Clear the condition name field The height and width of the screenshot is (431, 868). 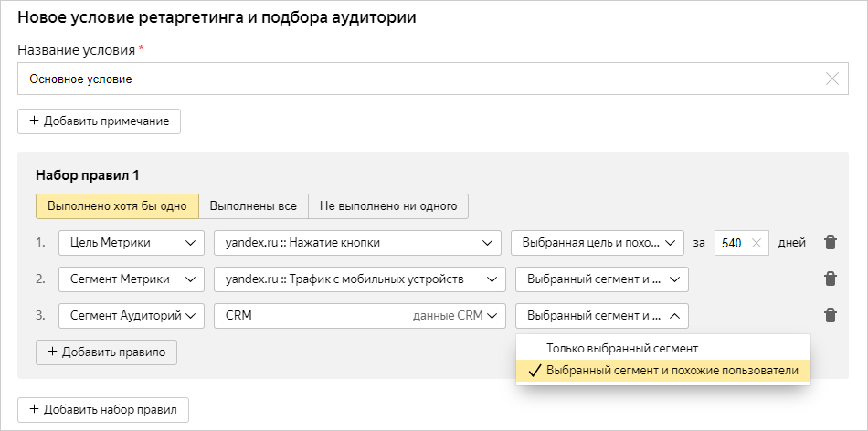click(831, 79)
